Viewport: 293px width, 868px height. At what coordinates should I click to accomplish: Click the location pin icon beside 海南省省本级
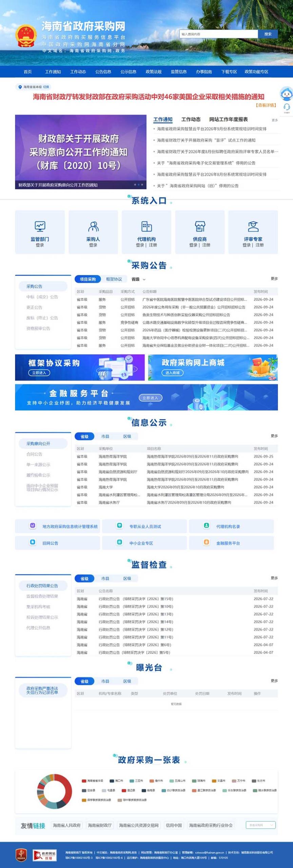point(20,87)
